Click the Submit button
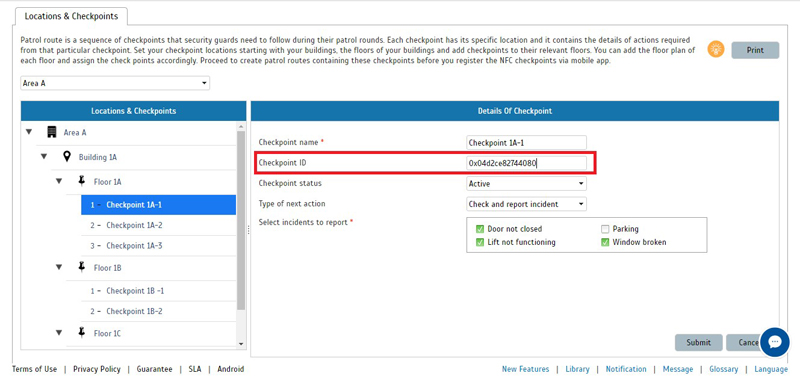This screenshot has width=800, height=376. pyautogui.click(x=698, y=342)
